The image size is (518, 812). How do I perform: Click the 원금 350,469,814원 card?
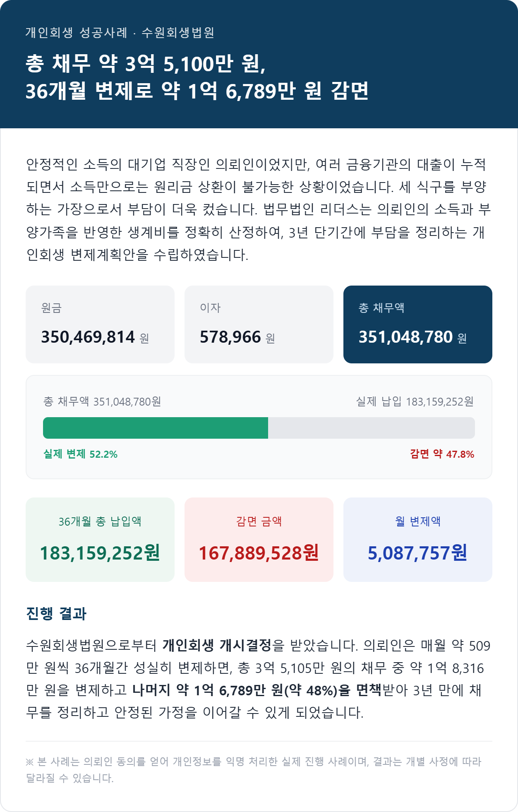tap(100, 324)
